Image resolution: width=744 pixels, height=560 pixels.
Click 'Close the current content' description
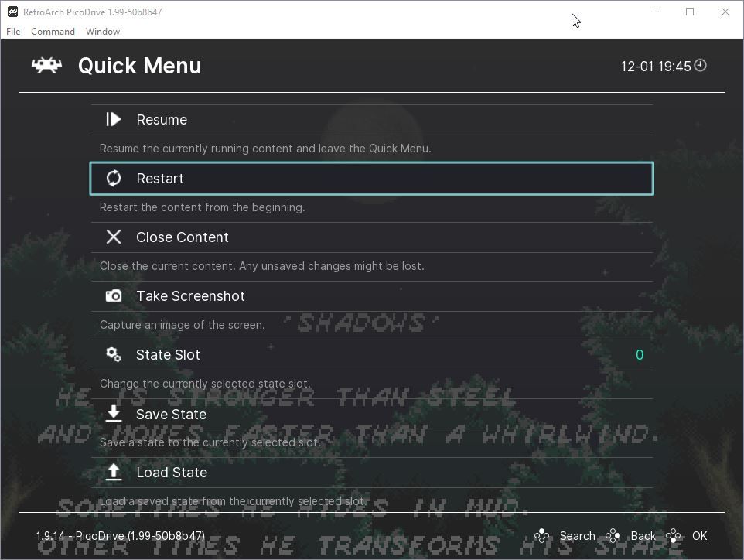pos(262,266)
